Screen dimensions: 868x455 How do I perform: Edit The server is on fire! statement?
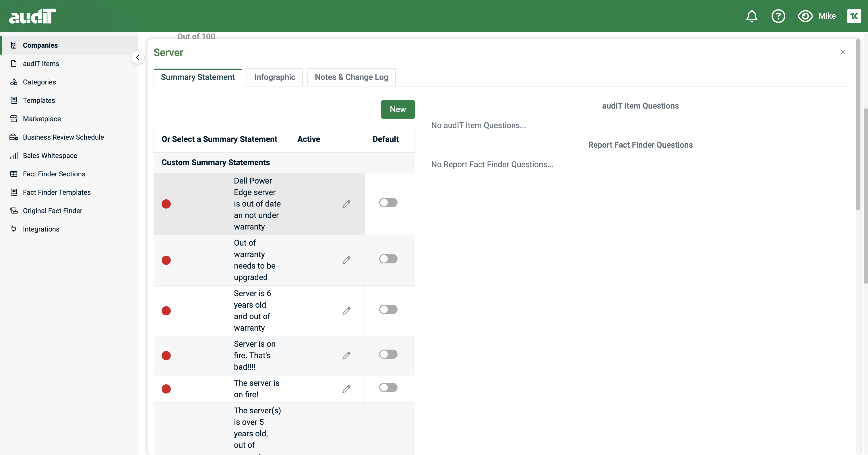346,389
